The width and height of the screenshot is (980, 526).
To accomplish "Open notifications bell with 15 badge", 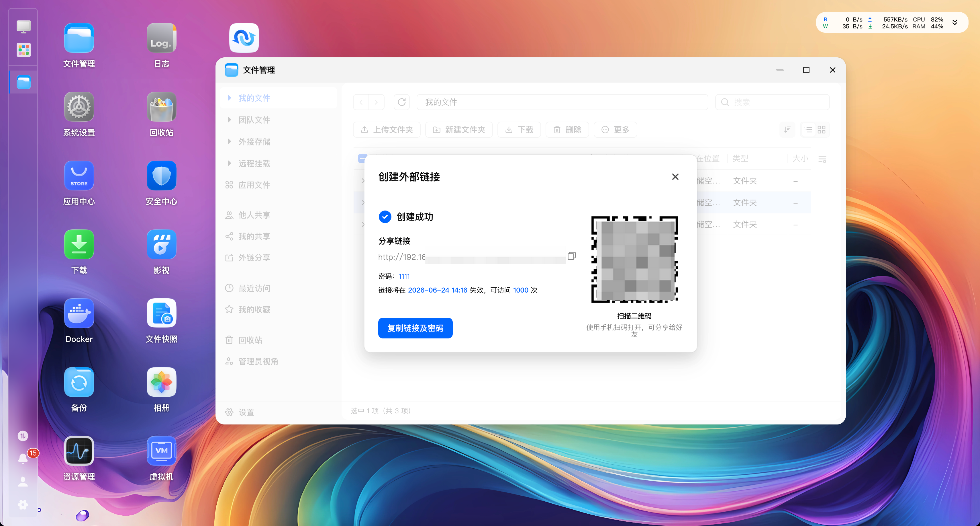I will [x=23, y=458].
